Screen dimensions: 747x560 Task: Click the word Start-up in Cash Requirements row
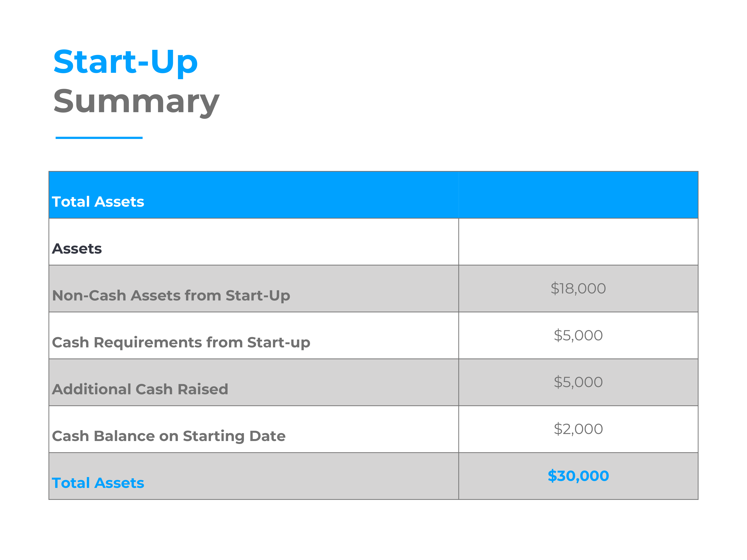coord(279,343)
